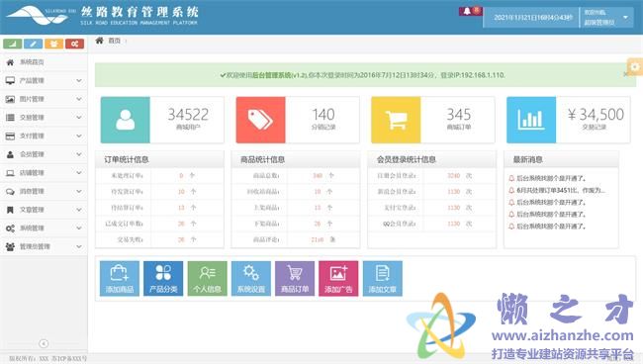
Task: Click the teal user icon tile
Action: click(125, 120)
